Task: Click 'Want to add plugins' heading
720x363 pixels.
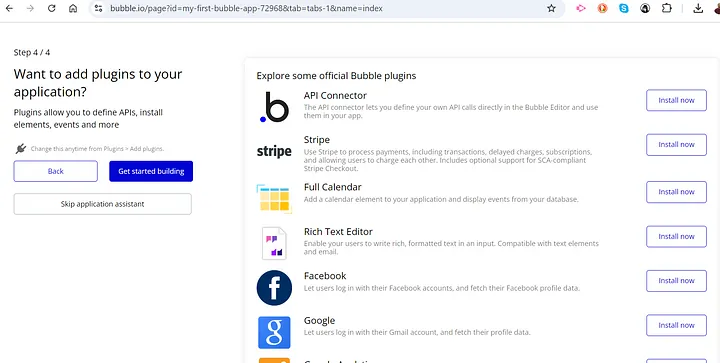Action: click(98, 83)
